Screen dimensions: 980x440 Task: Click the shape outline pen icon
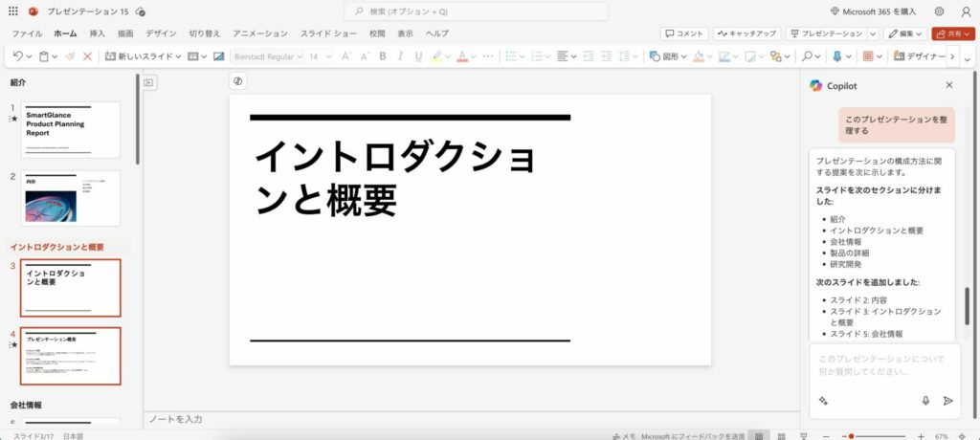(x=724, y=56)
